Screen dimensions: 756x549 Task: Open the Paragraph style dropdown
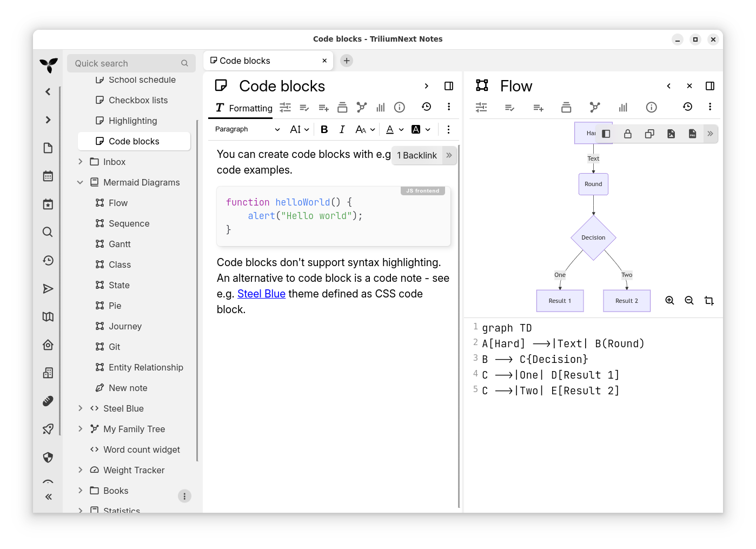pyautogui.click(x=247, y=129)
